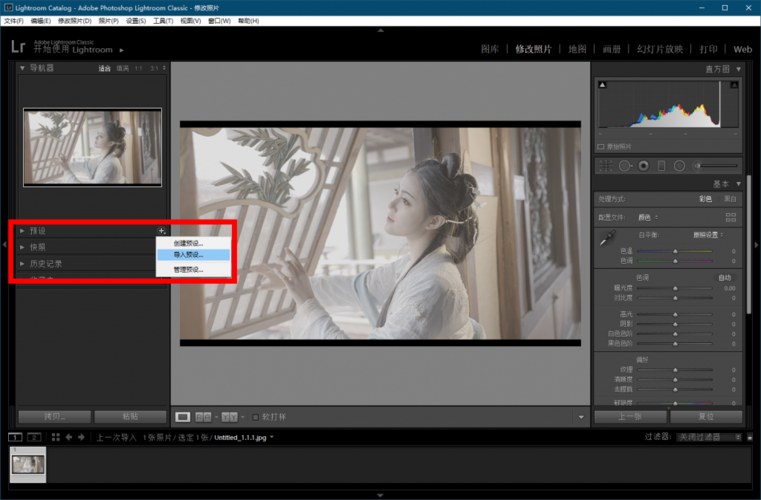The height and width of the screenshot is (500, 761).
Task: Switch to grid view in filmstrip bar
Action: coord(54,437)
